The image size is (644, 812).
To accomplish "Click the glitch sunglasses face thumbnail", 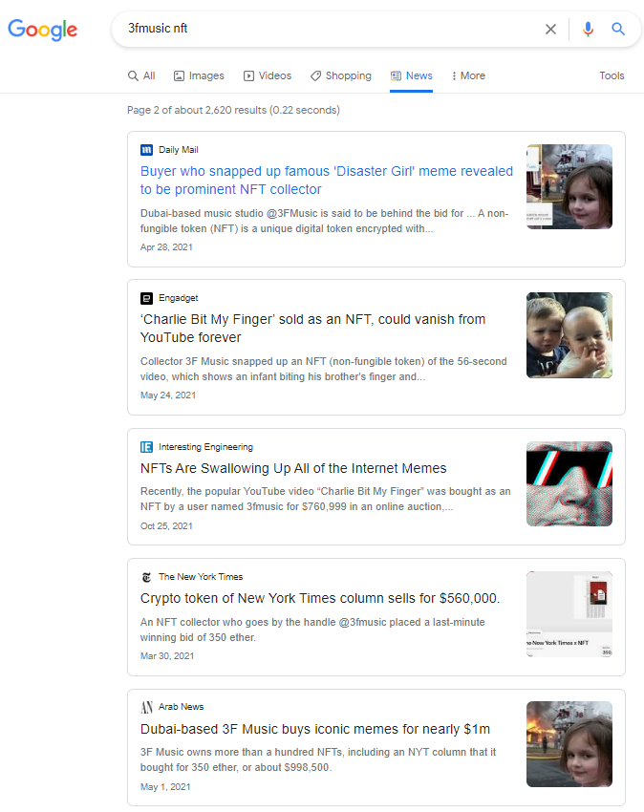I will tap(569, 483).
